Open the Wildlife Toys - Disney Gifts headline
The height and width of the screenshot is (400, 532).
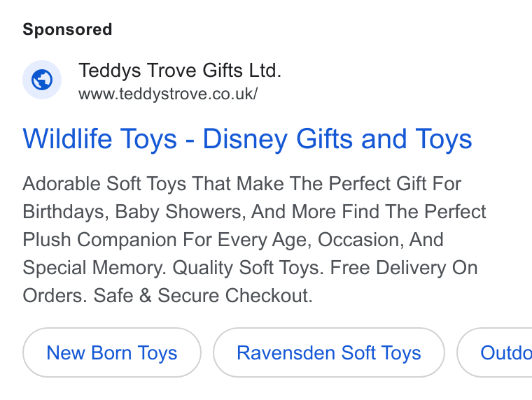tap(247, 138)
